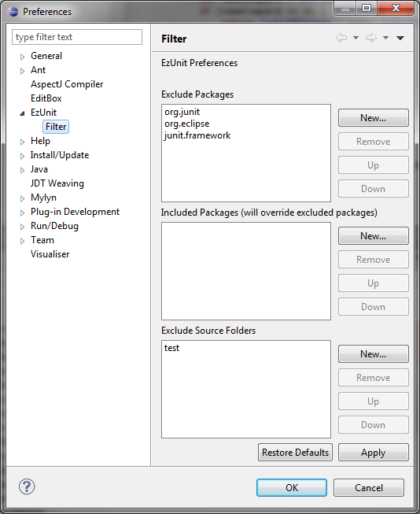Click the Apply button

pyautogui.click(x=373, y=453)
